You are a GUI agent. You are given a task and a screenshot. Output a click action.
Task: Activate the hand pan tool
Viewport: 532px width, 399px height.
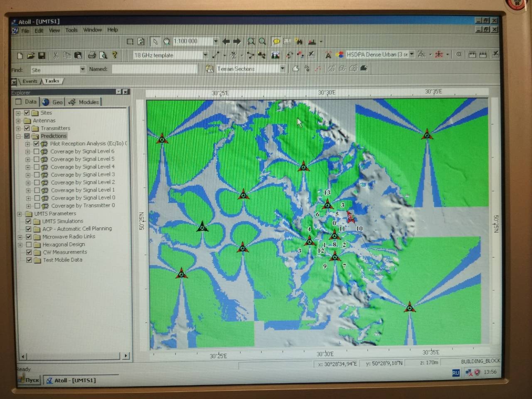click(x=167, y=41)
